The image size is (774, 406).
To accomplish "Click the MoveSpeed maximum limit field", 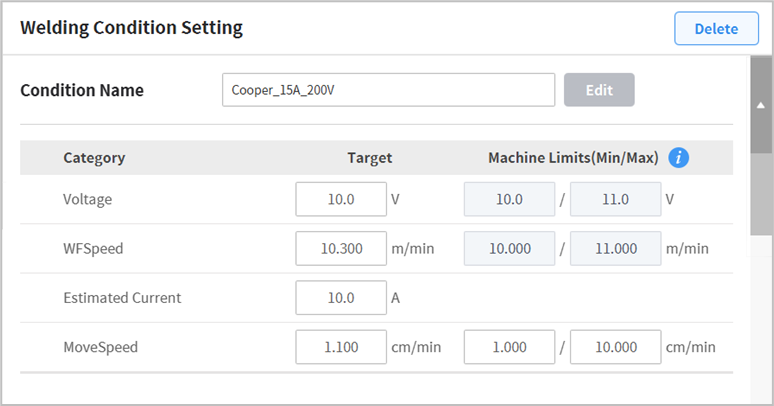I will [x=615, y=347].
